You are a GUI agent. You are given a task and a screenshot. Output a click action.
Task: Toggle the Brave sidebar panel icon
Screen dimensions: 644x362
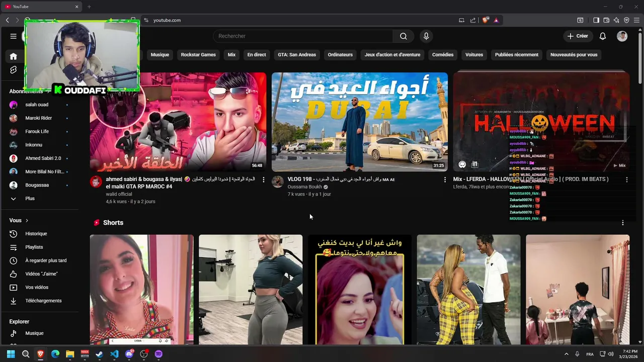point(596,20)
